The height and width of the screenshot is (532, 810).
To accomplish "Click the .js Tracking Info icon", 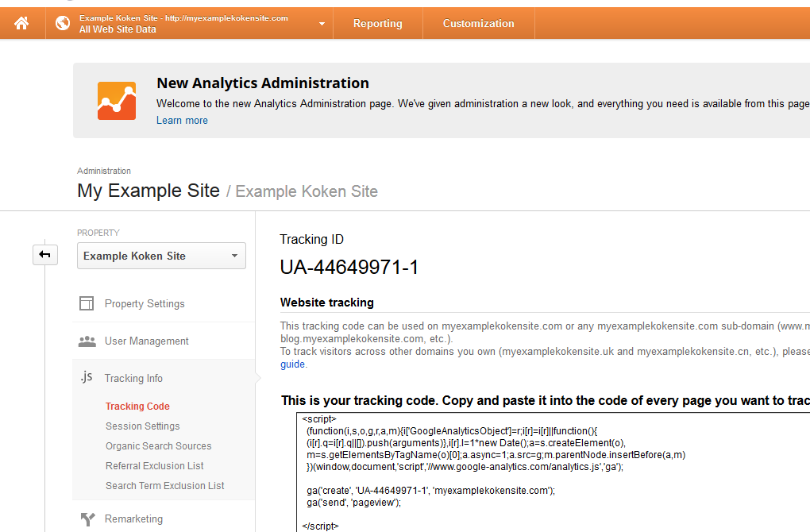I will pos(87,378).
